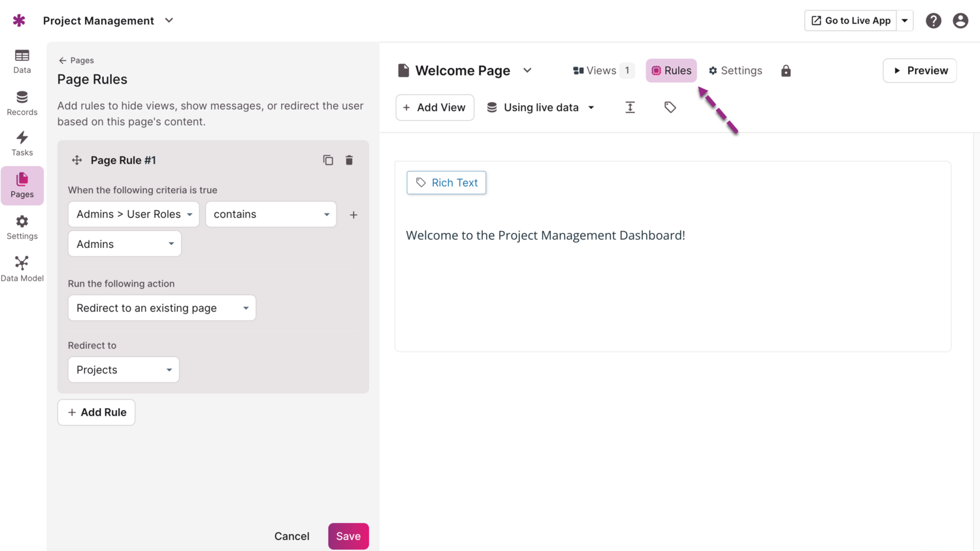Expand the Admins > User Roles dropdown
This screenshot has width=980, height=551.
(x=133, y=214)
